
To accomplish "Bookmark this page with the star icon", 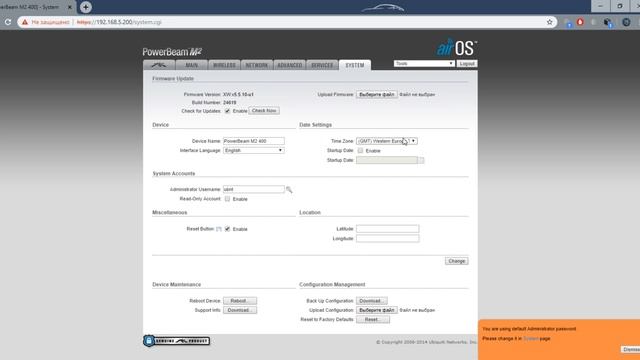I will pyautogui.click(x=549, y=22).
